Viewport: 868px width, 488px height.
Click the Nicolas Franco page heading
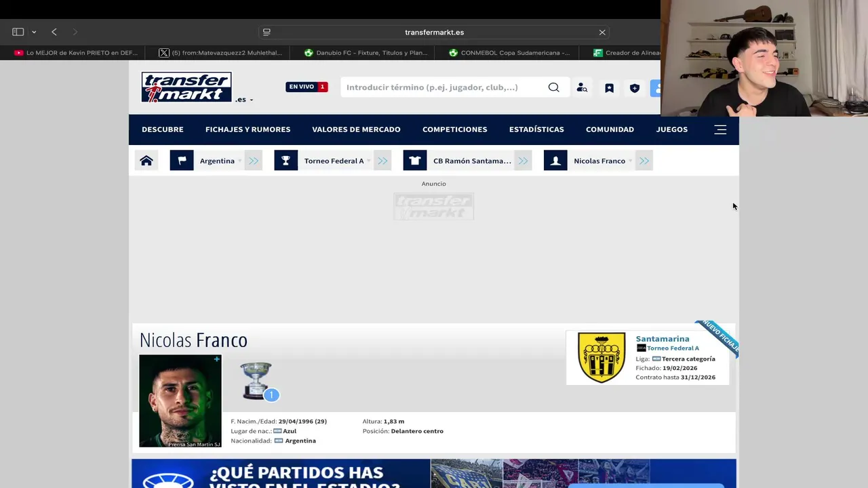(193, 340)
